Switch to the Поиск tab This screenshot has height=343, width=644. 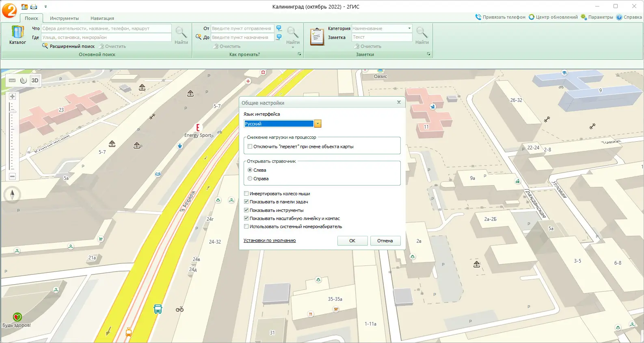pyautogui.click(x=31, y=18)
